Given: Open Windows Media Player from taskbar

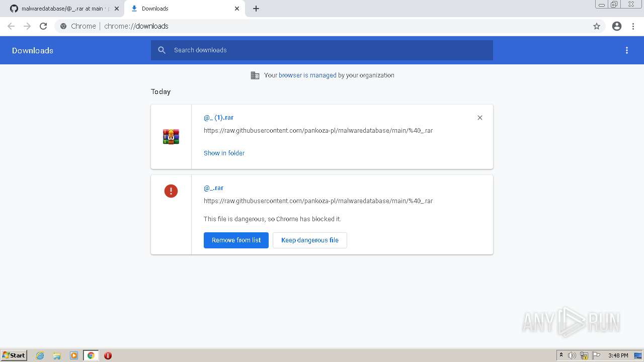Looking at the screenshot, I should point(74,355).
